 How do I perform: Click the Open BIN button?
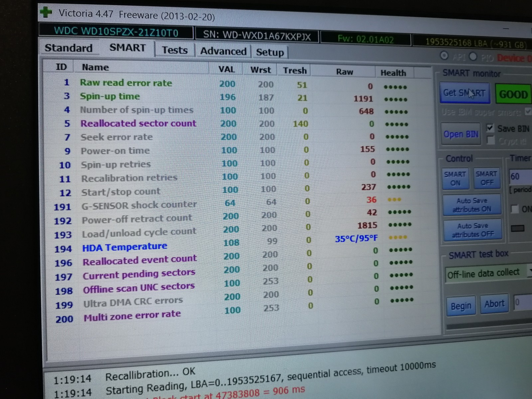(461, 134)
